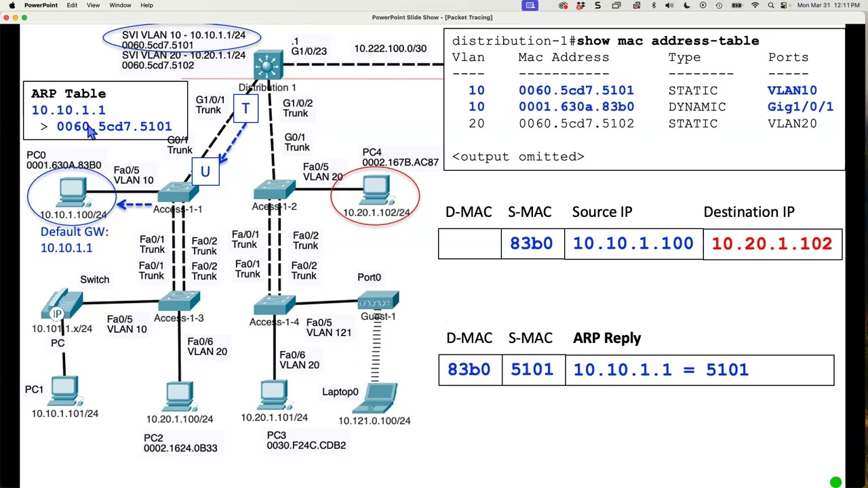Click the PC4 MAC 0002.167B.AC87 label
The width and height of the screenshot is (868, 488).
coord(401,163)
